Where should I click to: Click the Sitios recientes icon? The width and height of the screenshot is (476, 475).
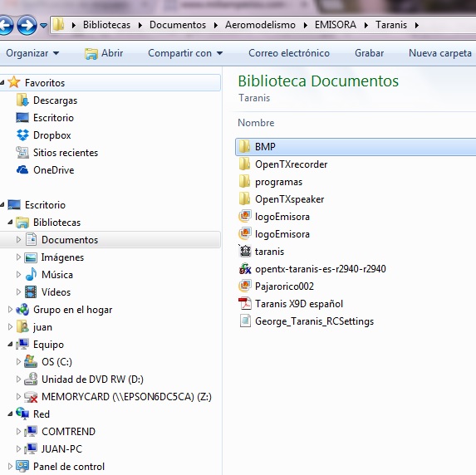coord(22,152)
